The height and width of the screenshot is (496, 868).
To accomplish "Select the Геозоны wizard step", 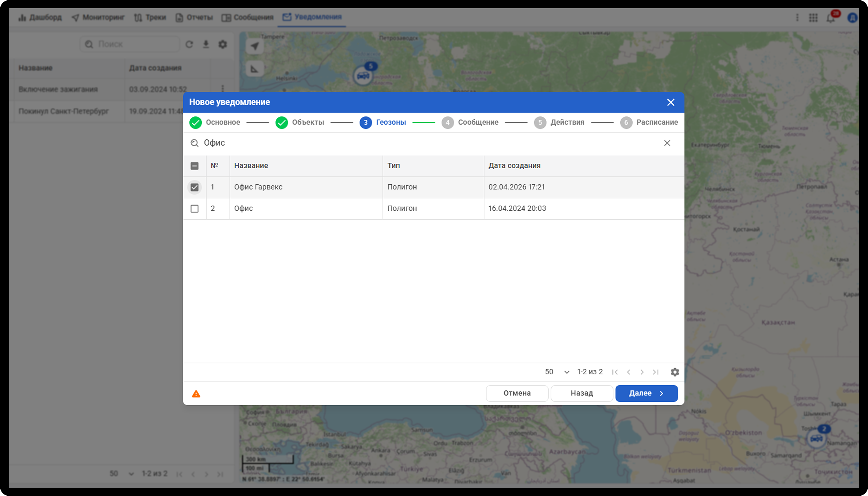I will pos(383,122).
